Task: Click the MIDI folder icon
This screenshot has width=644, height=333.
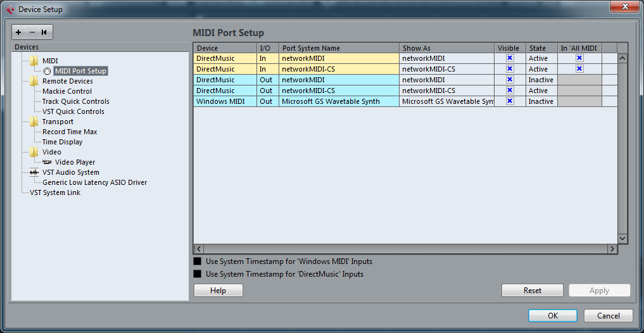Action: (x=34, y=61)
